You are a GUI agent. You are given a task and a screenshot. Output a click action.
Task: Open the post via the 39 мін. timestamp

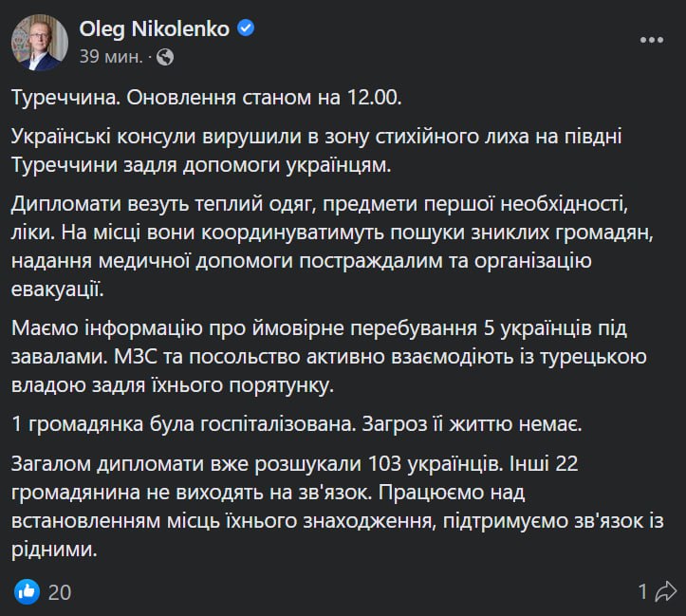111,56
